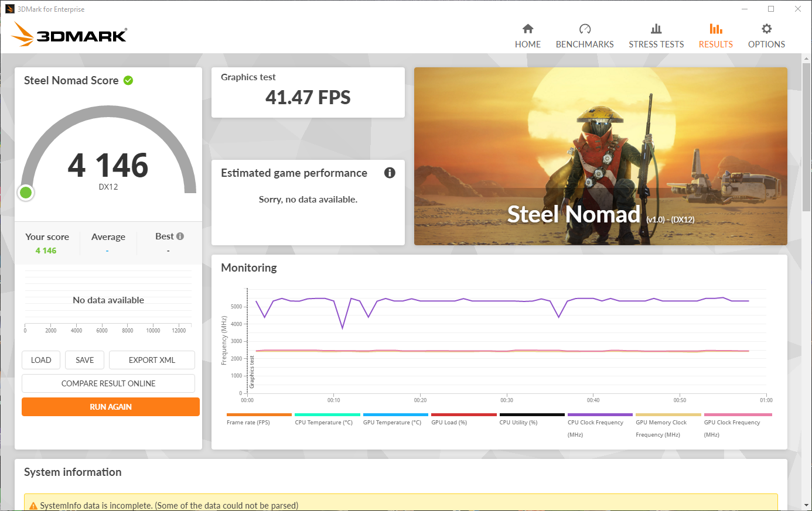This screenshot has width=812, height=511.
Task: Open the Options tab
Action: pos(766,36)
